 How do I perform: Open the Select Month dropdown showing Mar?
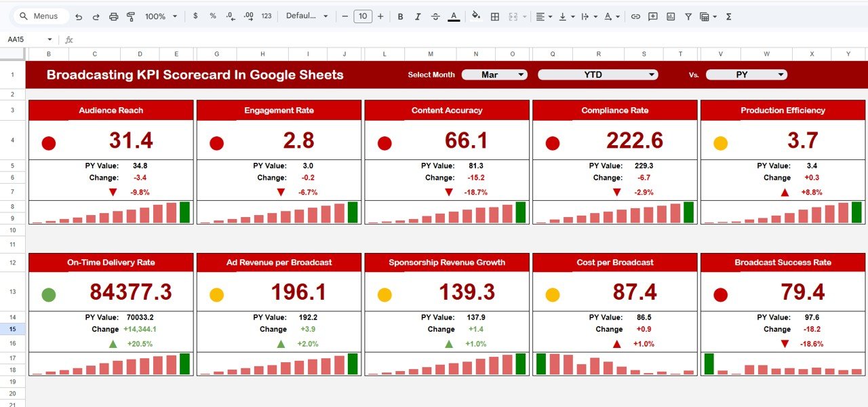[494, 75]
